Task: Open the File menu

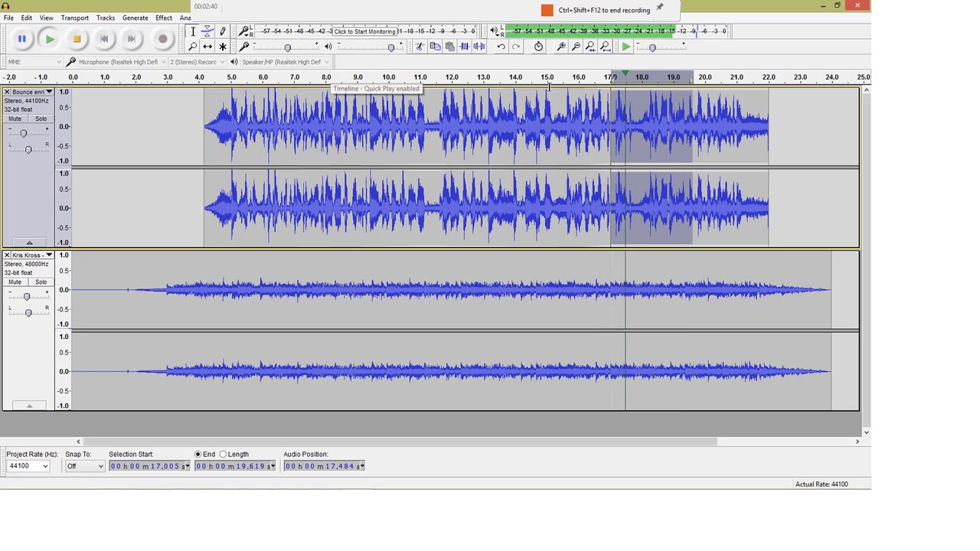Action: (8, 18)
